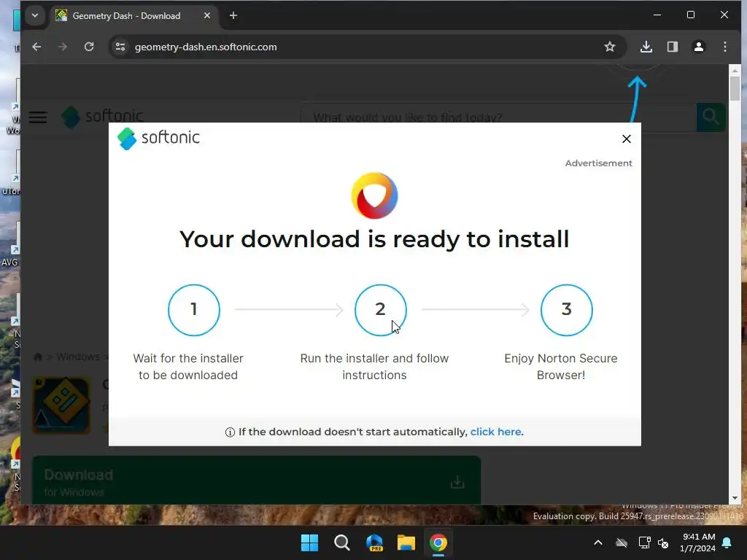Click the Softonic logo in the dialog

[x=158, y=138]
